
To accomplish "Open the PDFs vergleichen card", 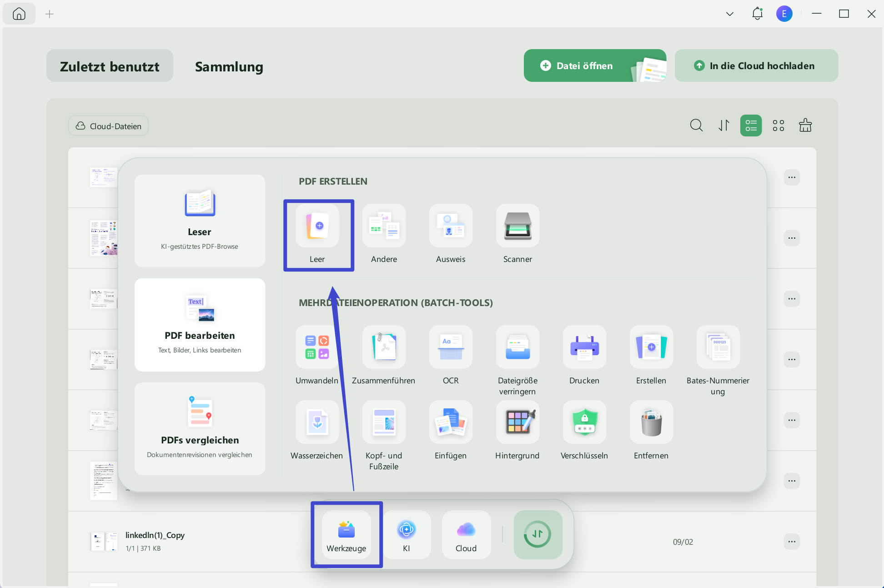I will (200, 429).
